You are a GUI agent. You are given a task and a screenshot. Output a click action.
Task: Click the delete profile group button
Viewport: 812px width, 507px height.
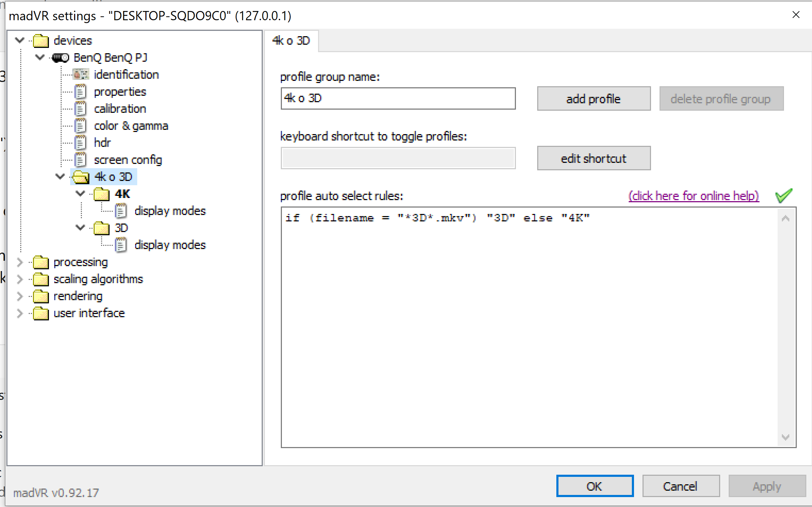(x=721, y=99)
